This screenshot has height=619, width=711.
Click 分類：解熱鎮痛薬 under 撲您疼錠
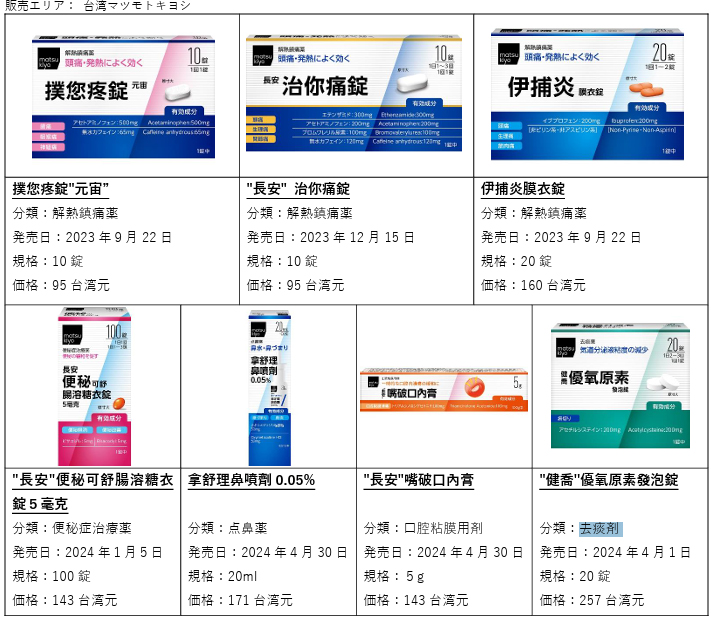(65, 213)
